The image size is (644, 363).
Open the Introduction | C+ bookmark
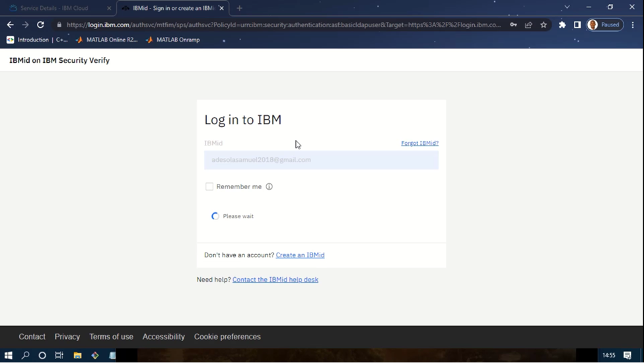click(x=38, y=40)
